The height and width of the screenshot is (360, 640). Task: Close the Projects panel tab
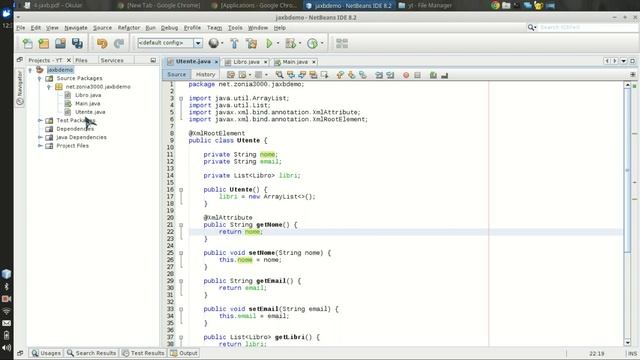pyautogui.click(x=69, y=60)
